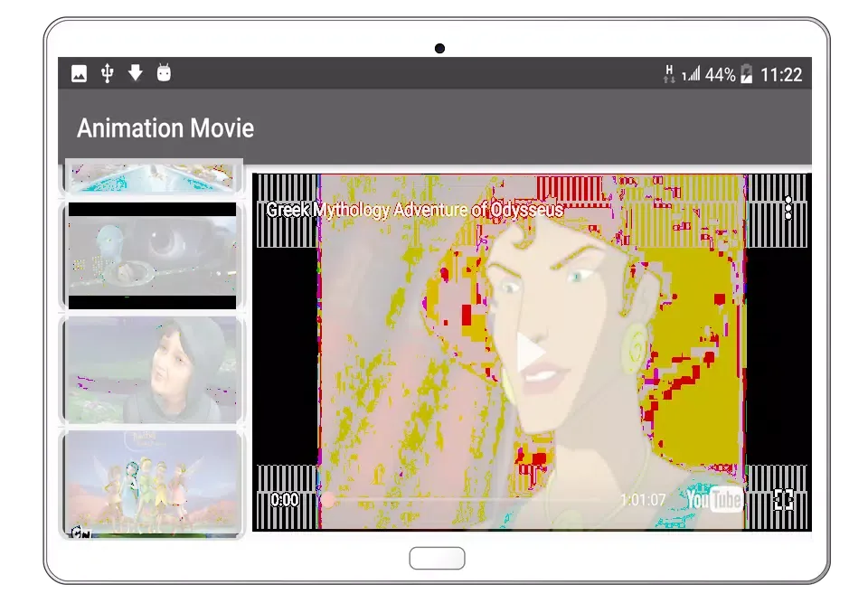Tap the battery icon showing 44%
Screen dimensions: 868x613
point(746,75)
